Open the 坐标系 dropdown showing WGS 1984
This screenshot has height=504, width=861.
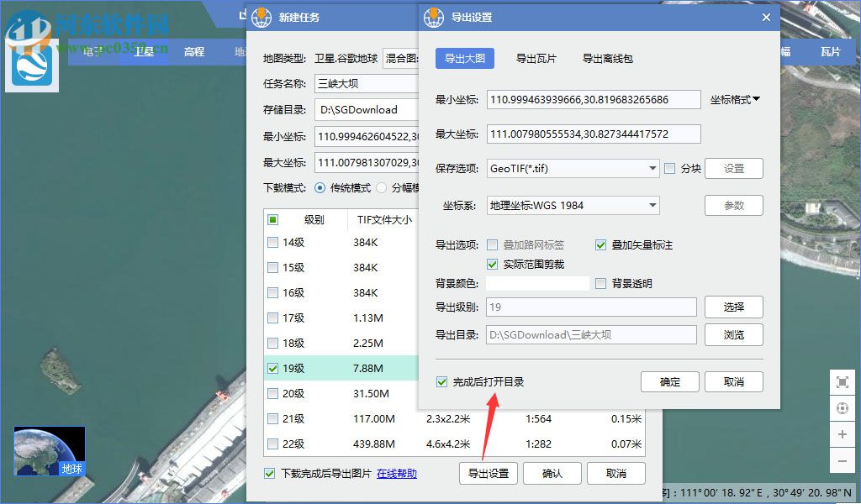tap(573, 205)
